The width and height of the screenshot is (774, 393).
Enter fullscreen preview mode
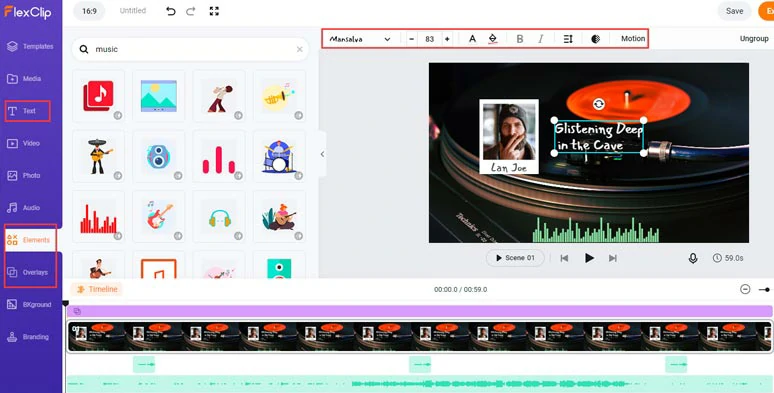(214, 11)
